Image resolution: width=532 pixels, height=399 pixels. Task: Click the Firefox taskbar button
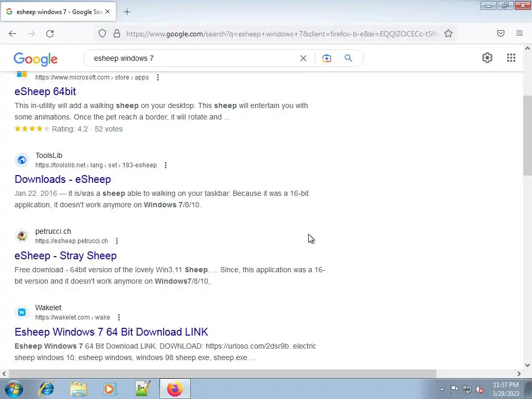click(175, 389)
